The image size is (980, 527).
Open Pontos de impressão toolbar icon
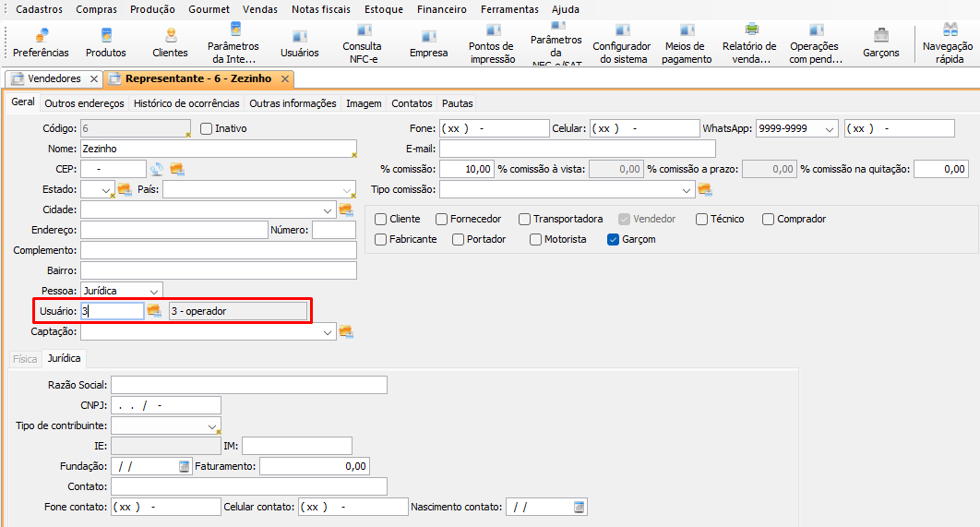493,42
